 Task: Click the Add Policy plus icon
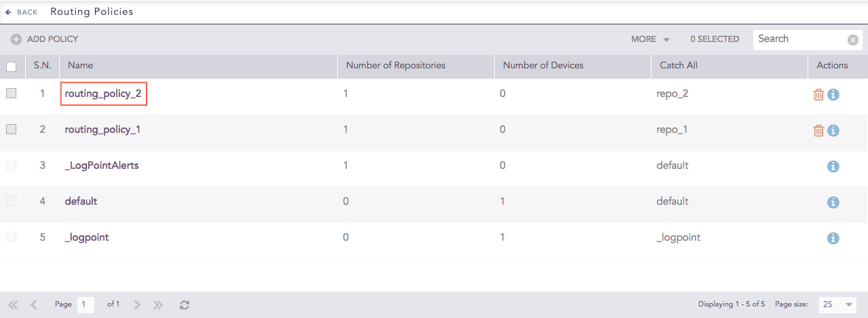[x=16, y=39]
